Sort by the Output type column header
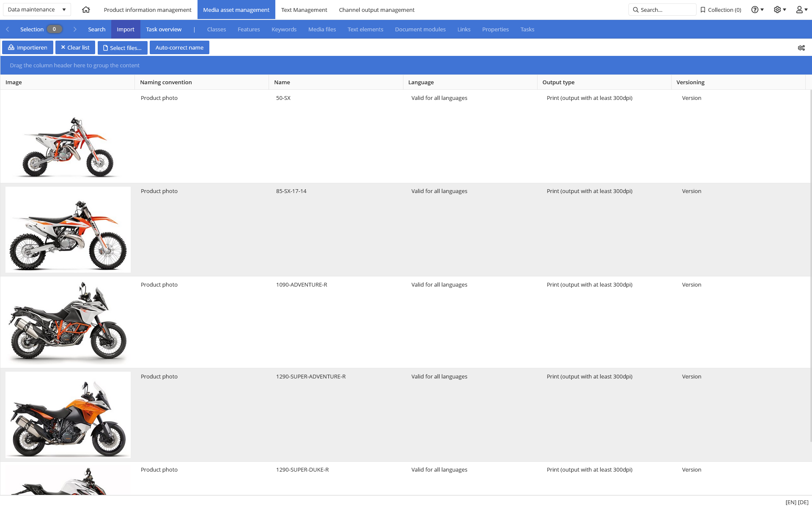This screenshot has width=812, height=508. click(x=604, y=82)
